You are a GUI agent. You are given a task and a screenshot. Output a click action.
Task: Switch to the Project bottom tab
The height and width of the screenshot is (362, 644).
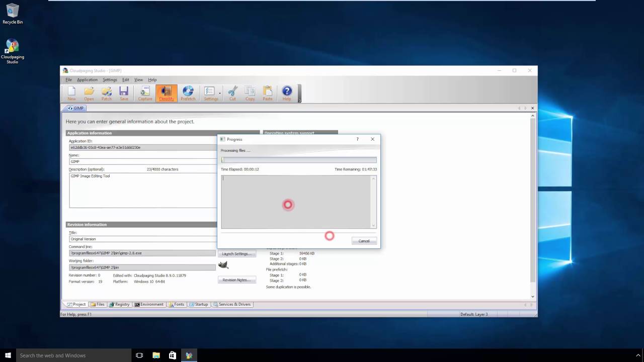point(76,304)
